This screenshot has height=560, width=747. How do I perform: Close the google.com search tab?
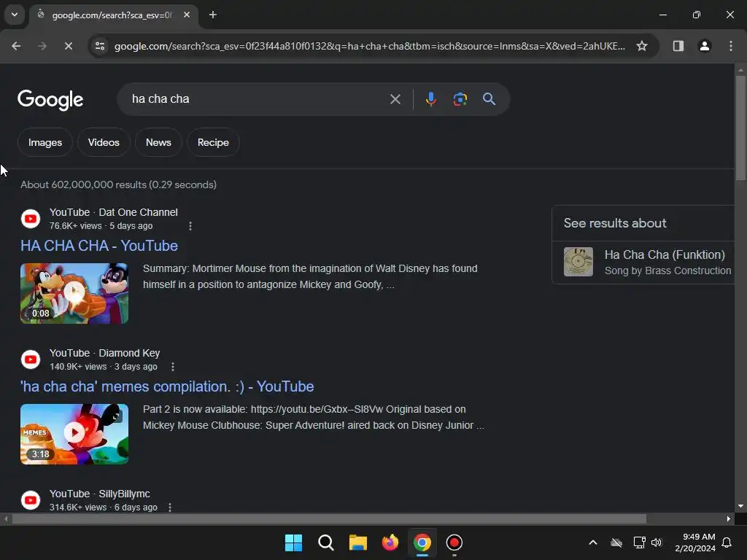point(187,15)
